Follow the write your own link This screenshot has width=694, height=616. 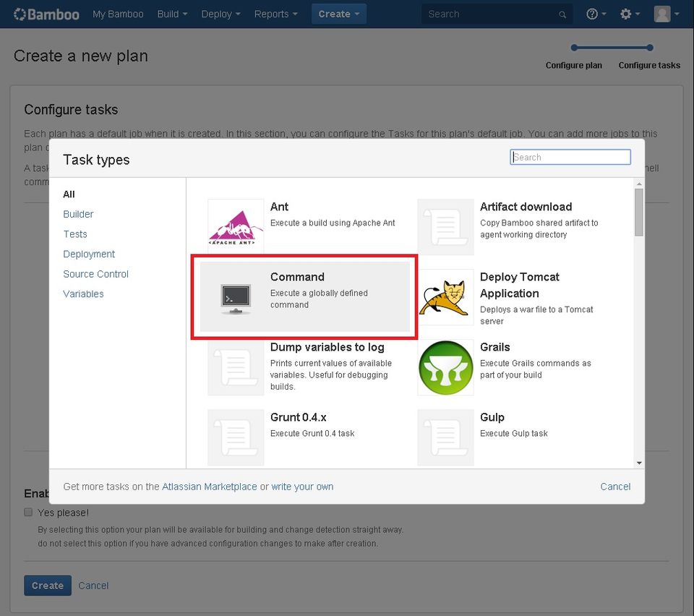302,487
